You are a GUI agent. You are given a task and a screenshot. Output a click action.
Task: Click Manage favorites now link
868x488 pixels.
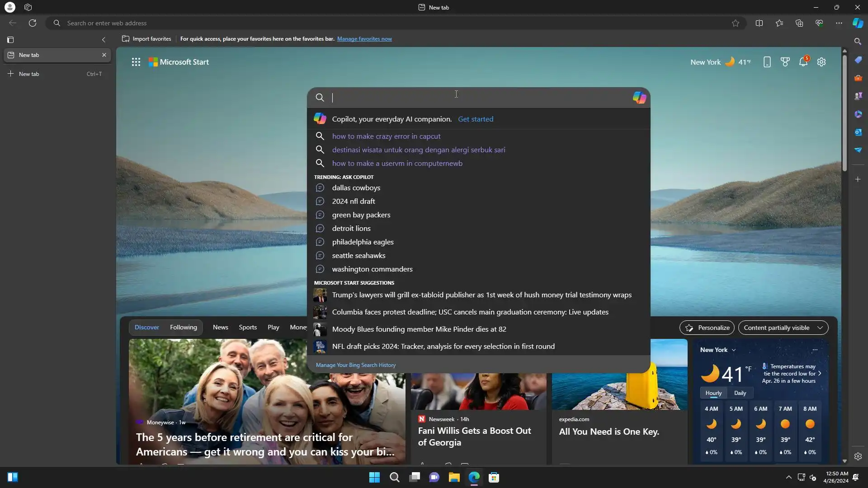pos(364,39)
